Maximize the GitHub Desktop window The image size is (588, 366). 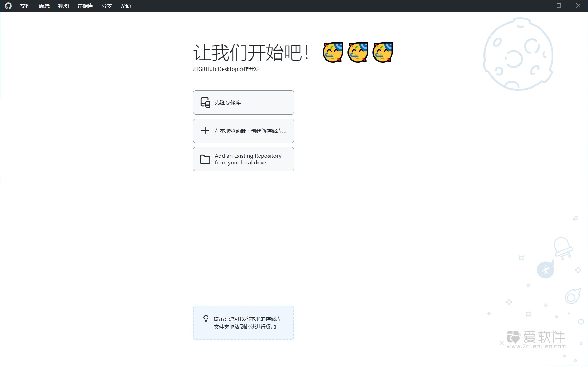[x=559, y=6]
